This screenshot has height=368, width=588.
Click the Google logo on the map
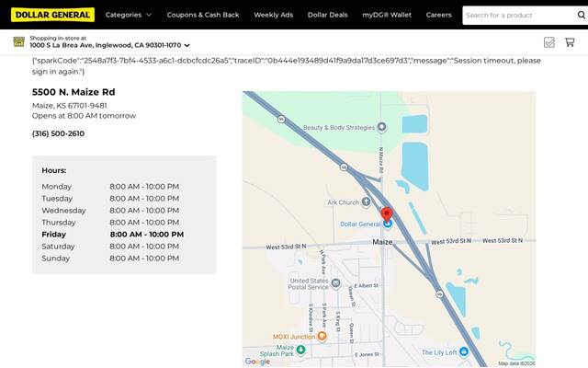pos(257,362)
